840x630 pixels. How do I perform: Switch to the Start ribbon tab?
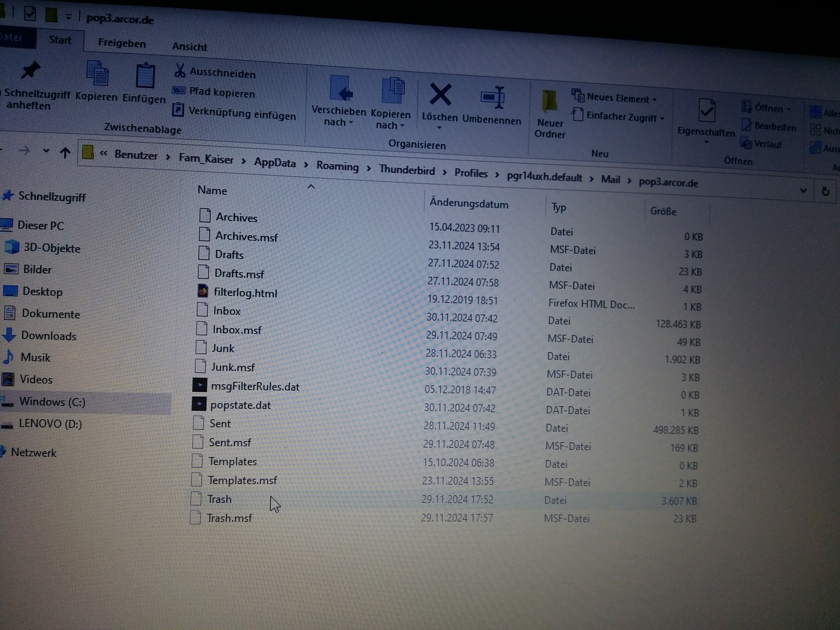(x=60, y=40)
